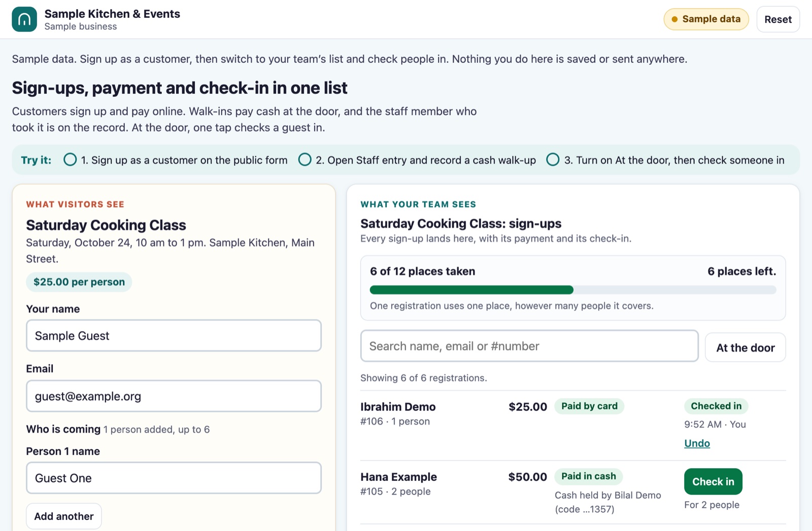The height and width of the screenshot is (531, 812).
Task: Select the name Ibrahim Demo
Action: click(x=398, y=407)
